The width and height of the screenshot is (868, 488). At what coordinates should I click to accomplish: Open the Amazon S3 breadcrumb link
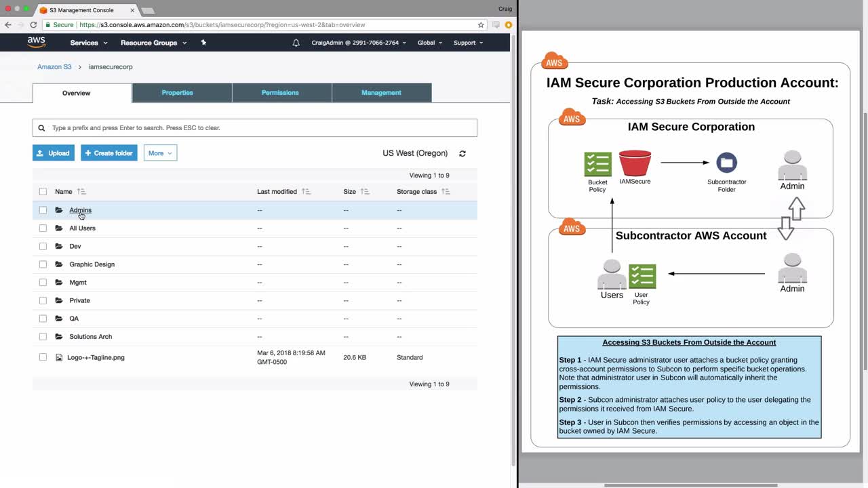pos(54,67)
